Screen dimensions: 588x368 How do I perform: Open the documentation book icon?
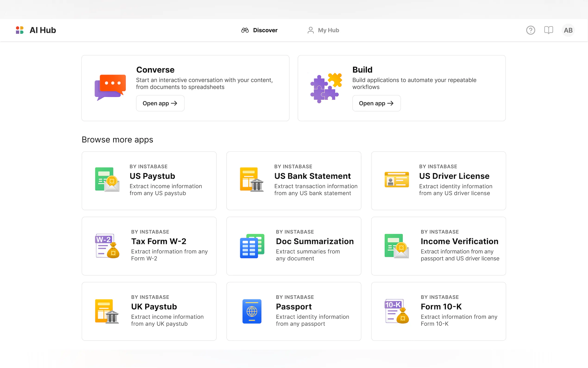coord(548,30)
